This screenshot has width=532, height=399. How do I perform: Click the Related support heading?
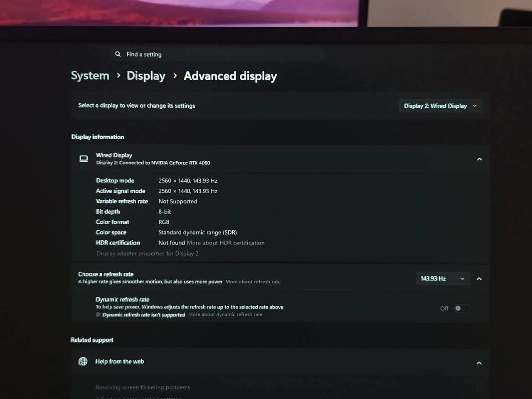pos(92,340)
